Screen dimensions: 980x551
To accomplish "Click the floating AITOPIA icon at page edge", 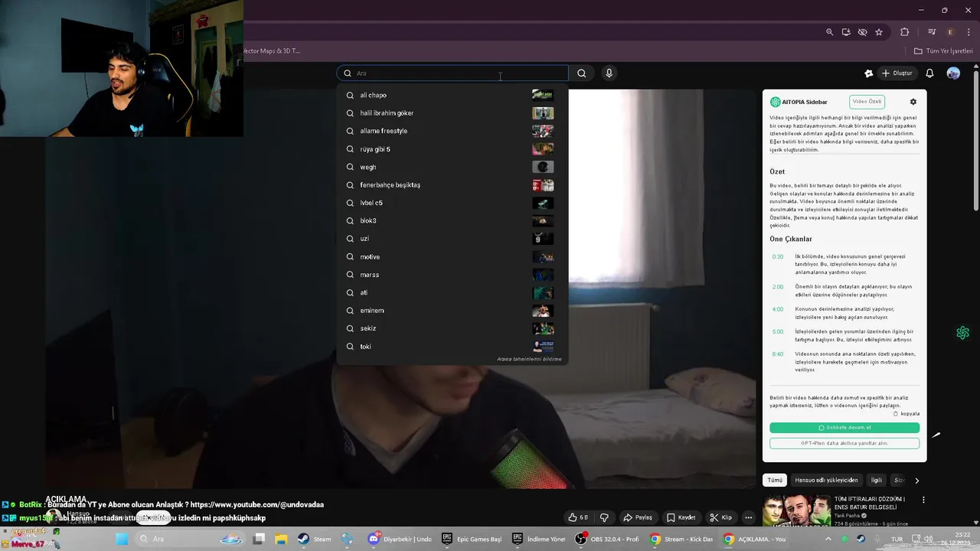I will point(963,333).
